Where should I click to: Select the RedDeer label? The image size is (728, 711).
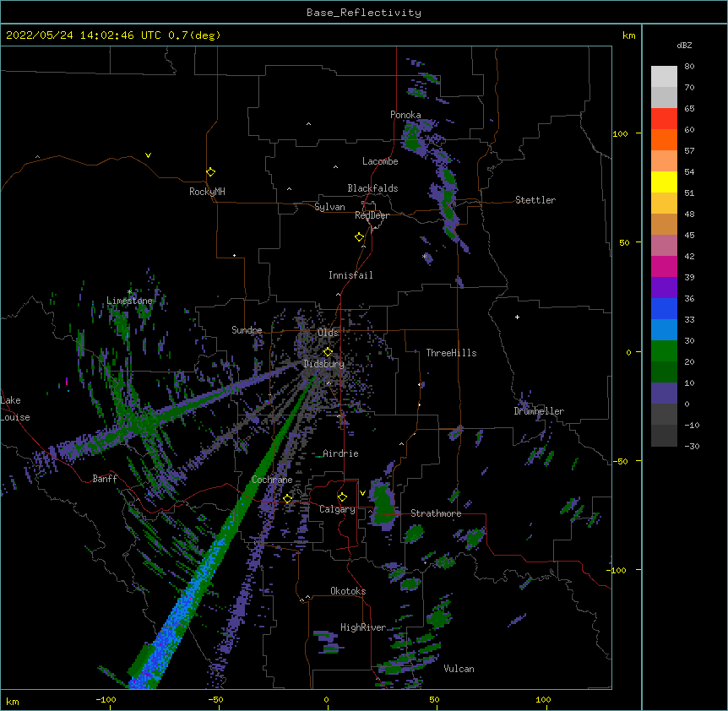click(x=372, y=215)
